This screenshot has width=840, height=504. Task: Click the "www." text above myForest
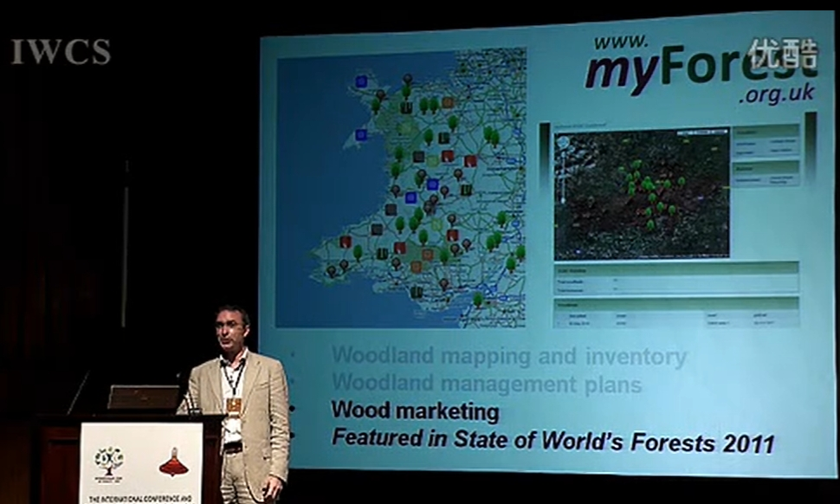[621, 42]
